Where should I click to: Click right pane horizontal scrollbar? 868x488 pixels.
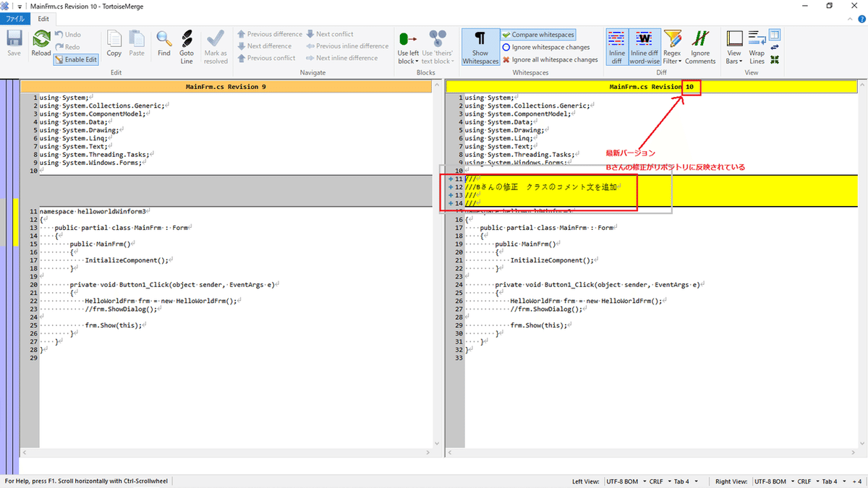tap(652, 452)
